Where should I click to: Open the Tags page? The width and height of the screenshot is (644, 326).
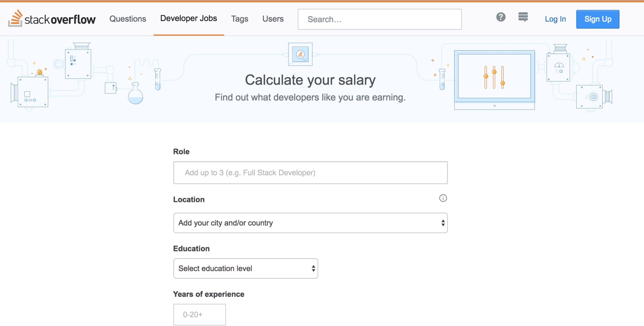coord(240,19)
